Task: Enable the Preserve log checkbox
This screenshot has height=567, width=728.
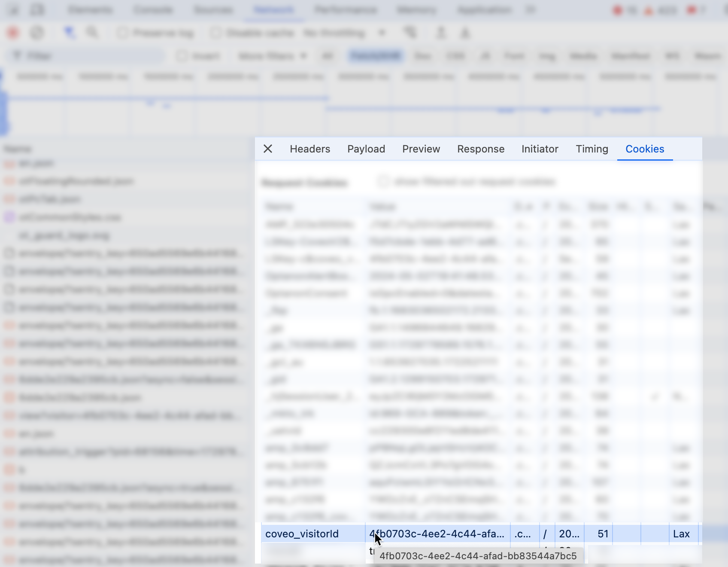Action: tap(123, 33)
